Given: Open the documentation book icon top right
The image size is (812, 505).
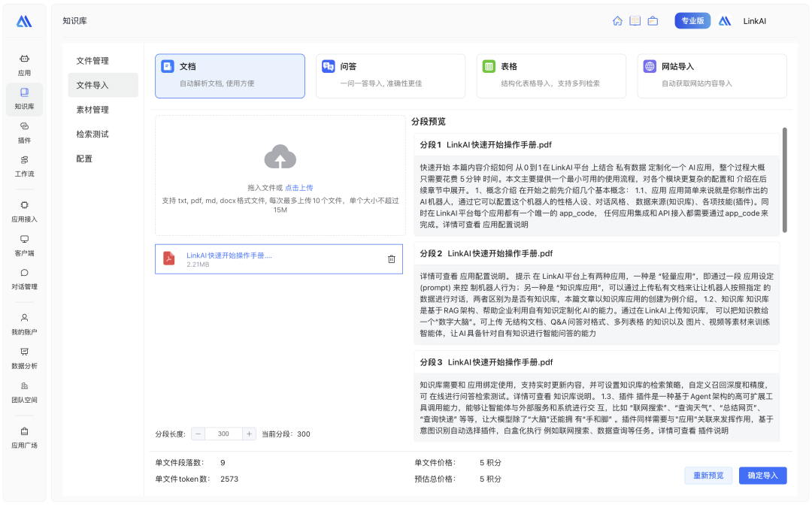Looking at the screenshot, I should (635, 20).
